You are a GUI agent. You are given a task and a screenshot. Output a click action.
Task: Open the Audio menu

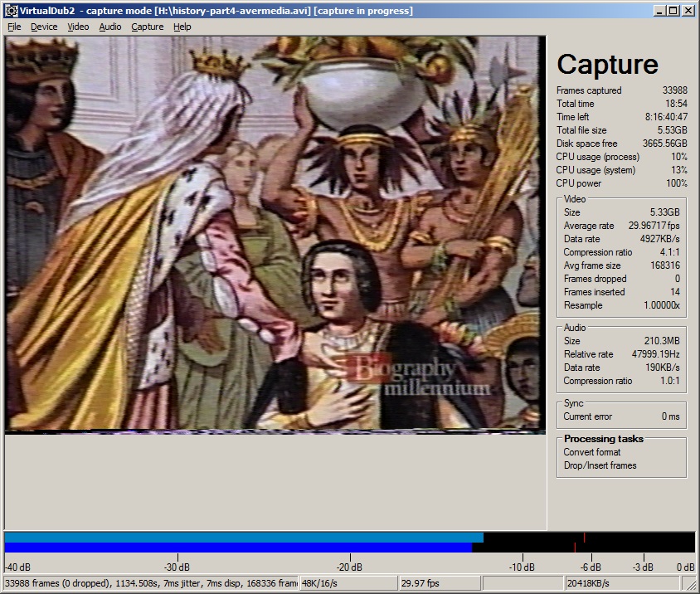(109, 27)
